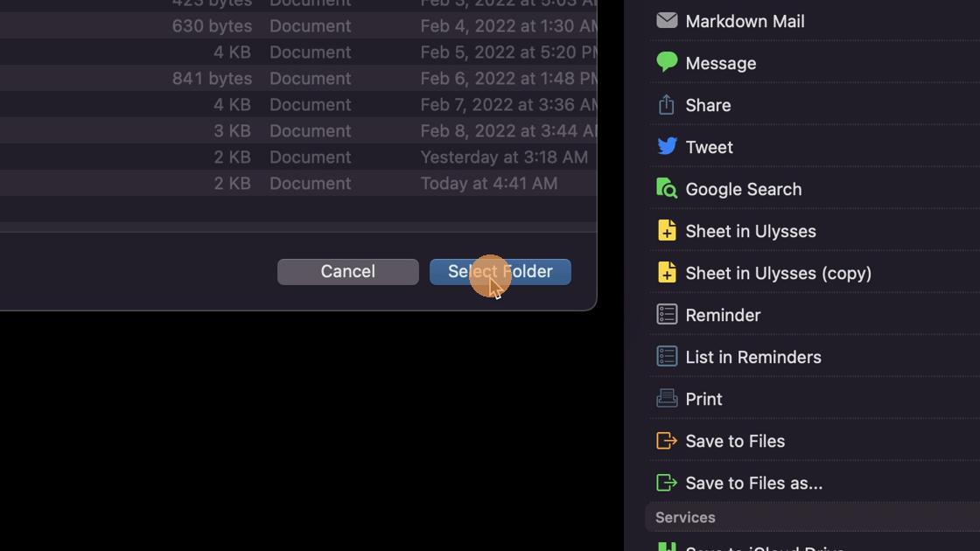Image resolution: width=980 pixels, height=551 pixels.
Task: Click the 4 KB size in Feb 7 row
Action: pos(232,104)
